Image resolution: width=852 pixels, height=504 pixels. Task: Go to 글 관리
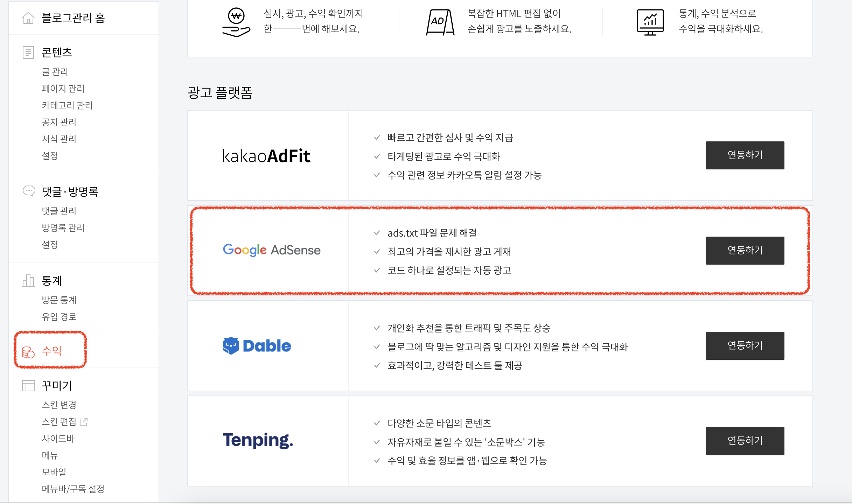pos(55,72)
